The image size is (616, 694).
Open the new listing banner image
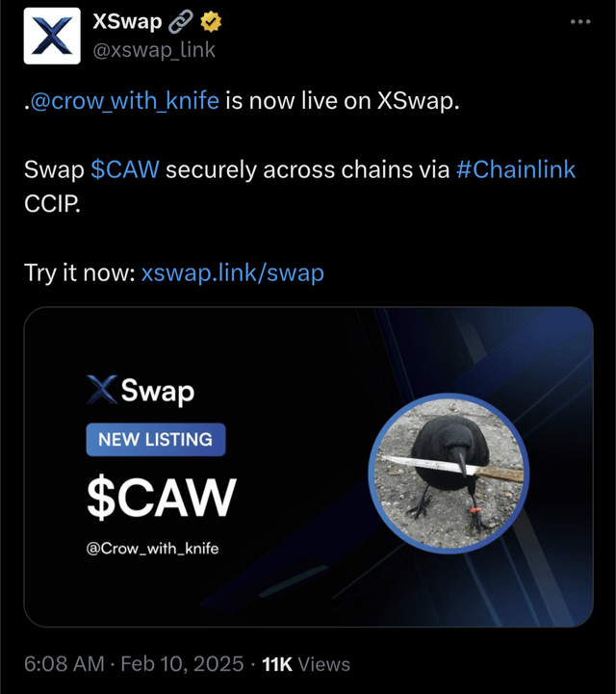308,467
